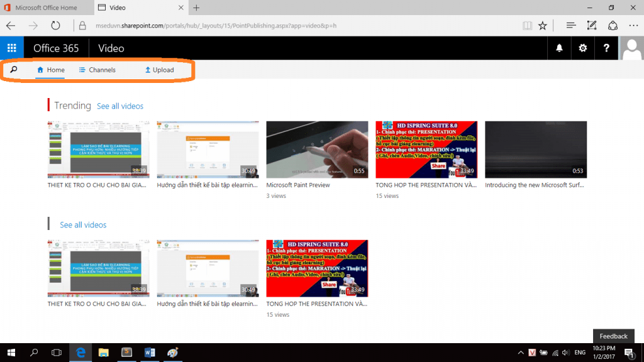
Task: Open the Feedback button
Action: coord(614,336)
